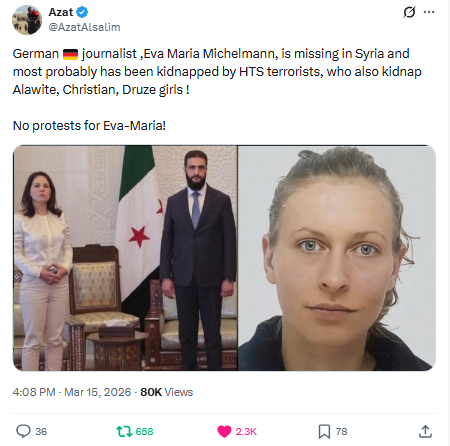Open the Grok slashed-circle icon
This screenshot has width=450, height=446.
coord(409,12)
